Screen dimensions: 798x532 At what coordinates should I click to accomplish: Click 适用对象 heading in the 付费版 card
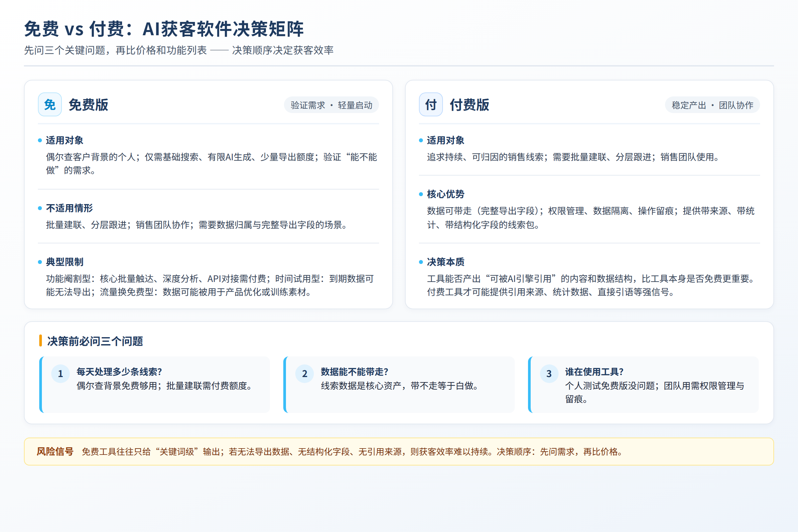tap(446, 140)
